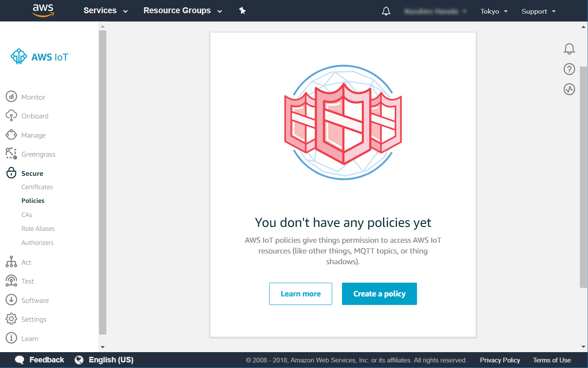Click the pin shortcut icon in header

click(242, 11)
